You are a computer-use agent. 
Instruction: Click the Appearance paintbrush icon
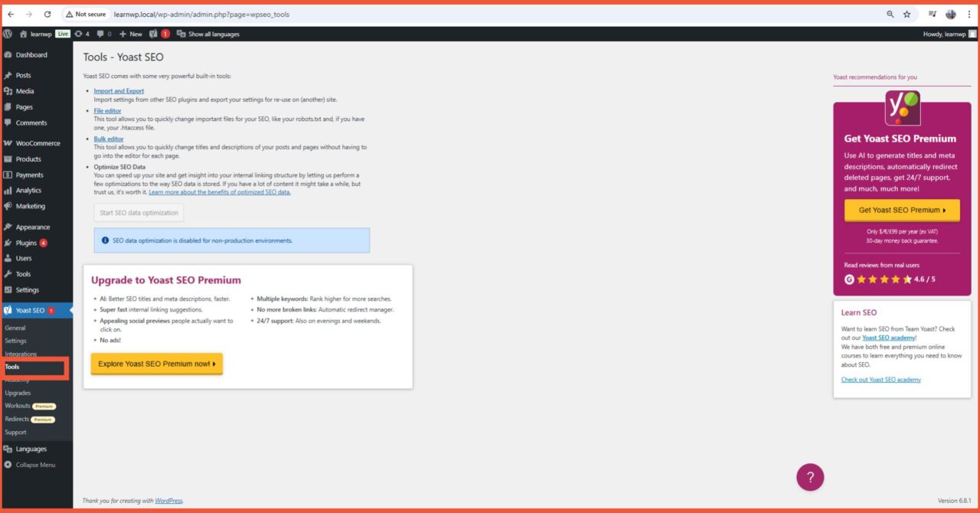point(8,227)
